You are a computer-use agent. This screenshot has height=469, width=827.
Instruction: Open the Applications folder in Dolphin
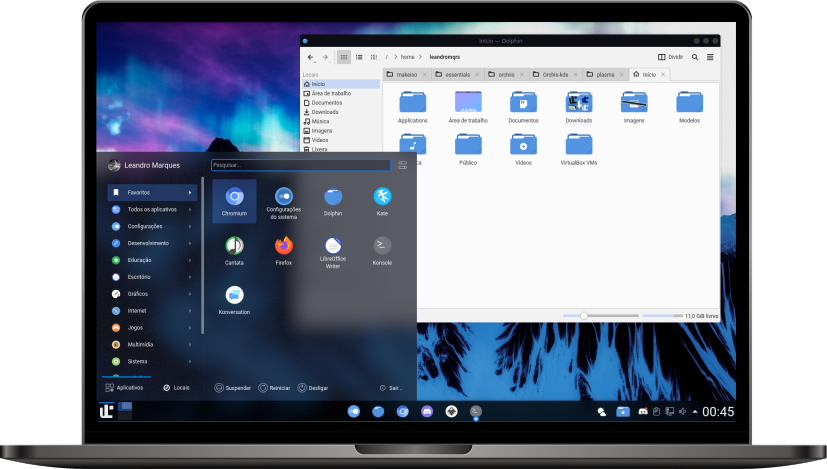coord(412,107)
